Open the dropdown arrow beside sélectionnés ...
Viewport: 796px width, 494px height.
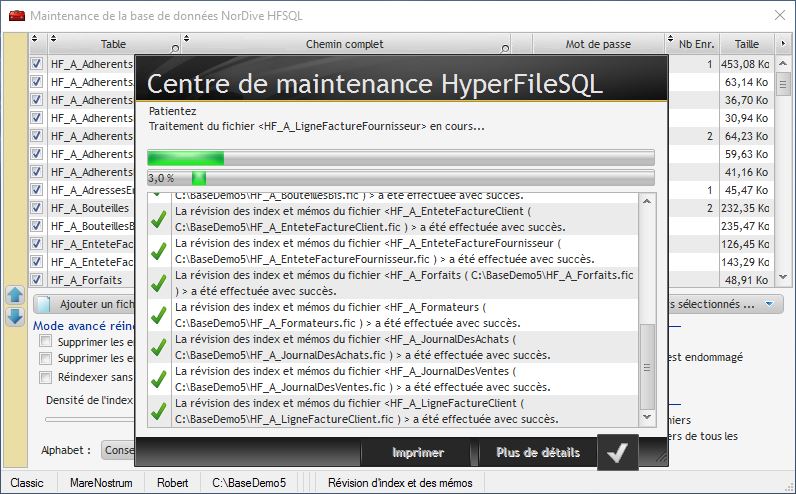pos(770,304)
